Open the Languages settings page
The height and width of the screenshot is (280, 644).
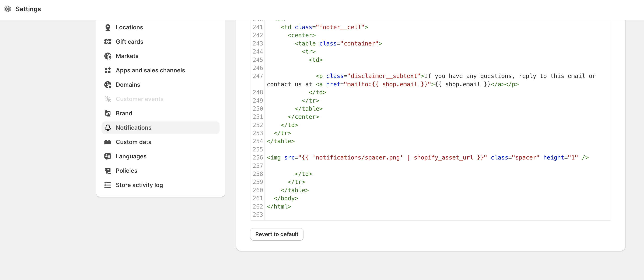coord(131,156)
